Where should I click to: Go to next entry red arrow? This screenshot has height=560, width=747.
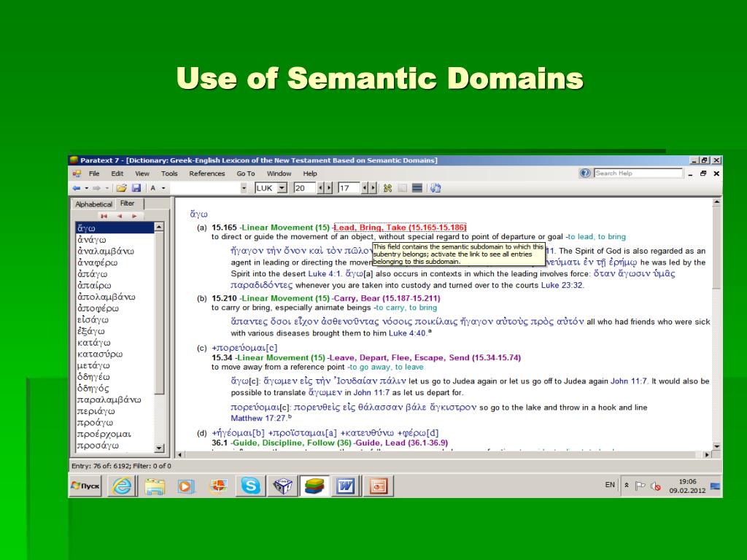pos(135,216)
